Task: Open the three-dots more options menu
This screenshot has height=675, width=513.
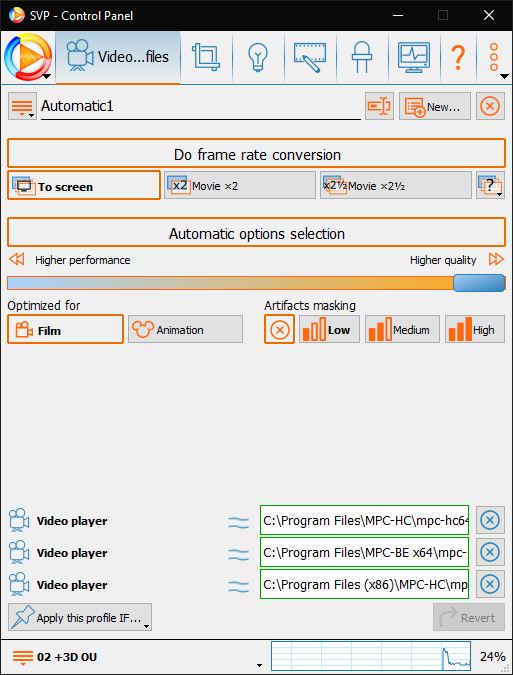Action: tap(494, 57)
